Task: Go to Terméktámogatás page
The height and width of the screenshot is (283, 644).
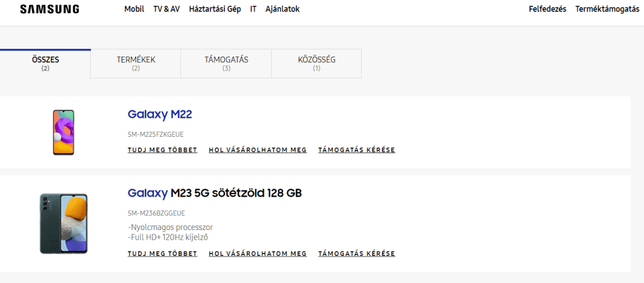Action: click(x=607, y=9)
